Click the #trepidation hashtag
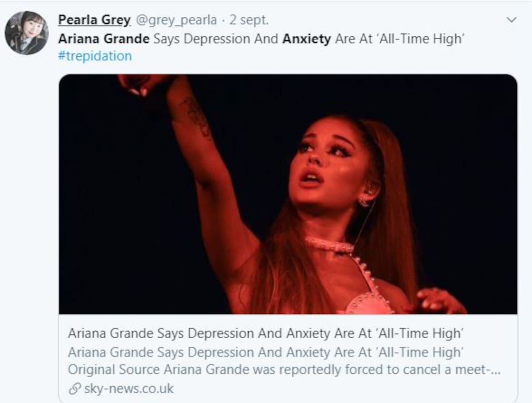Viewport: 532px width, 403px height. (x=95, y=56)
